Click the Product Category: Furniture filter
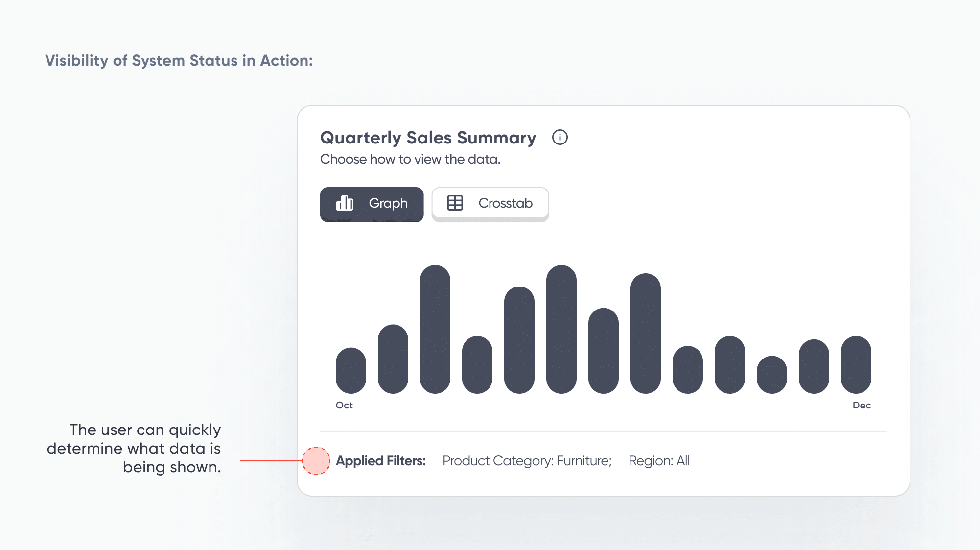The height and width of the screenshot is (550, 980). click(527, 461)
